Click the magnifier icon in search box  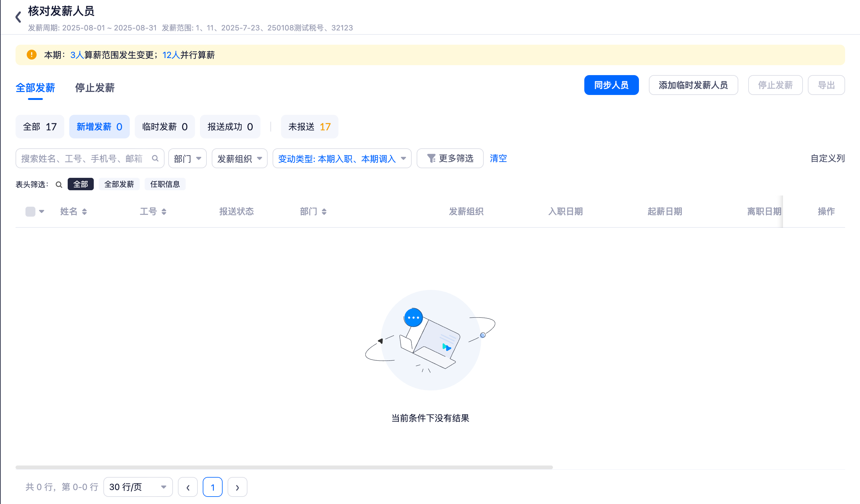click(155, 158)
